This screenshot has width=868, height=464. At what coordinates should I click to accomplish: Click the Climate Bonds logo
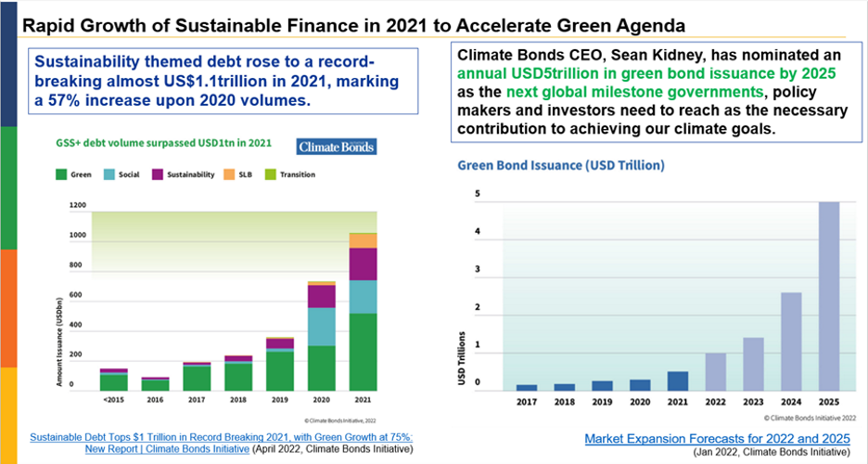click(337, 147)
